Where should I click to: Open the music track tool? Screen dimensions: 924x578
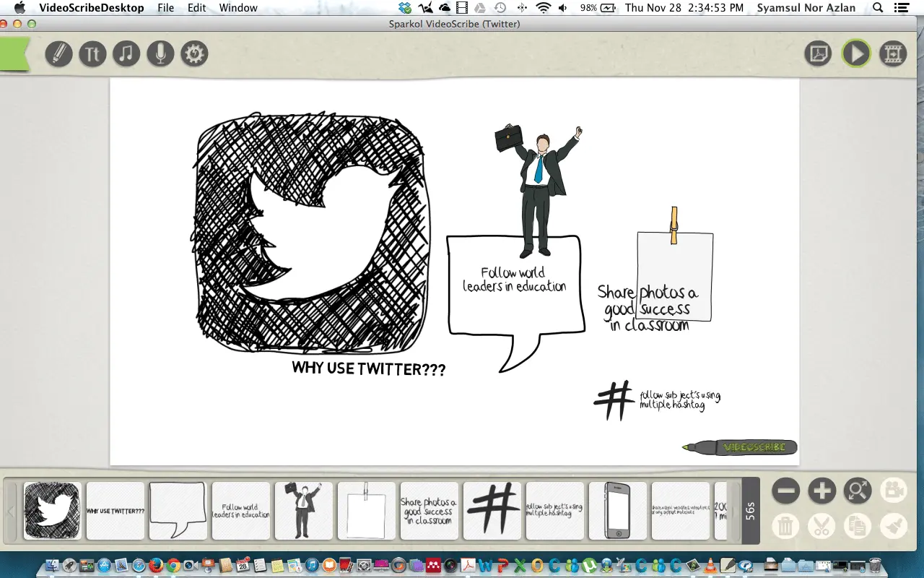click(126, 54)
